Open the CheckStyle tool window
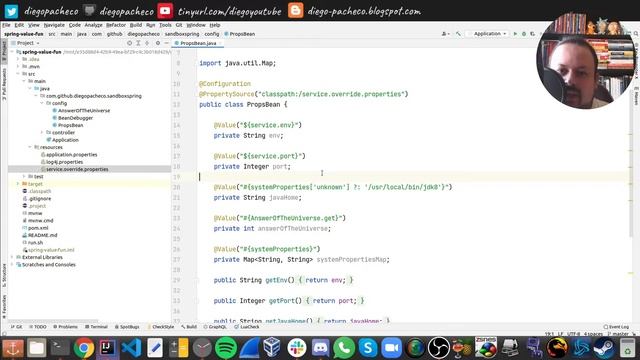Viewport: 640px width, 360px height. pyautogui.click(x=161, y=327)
